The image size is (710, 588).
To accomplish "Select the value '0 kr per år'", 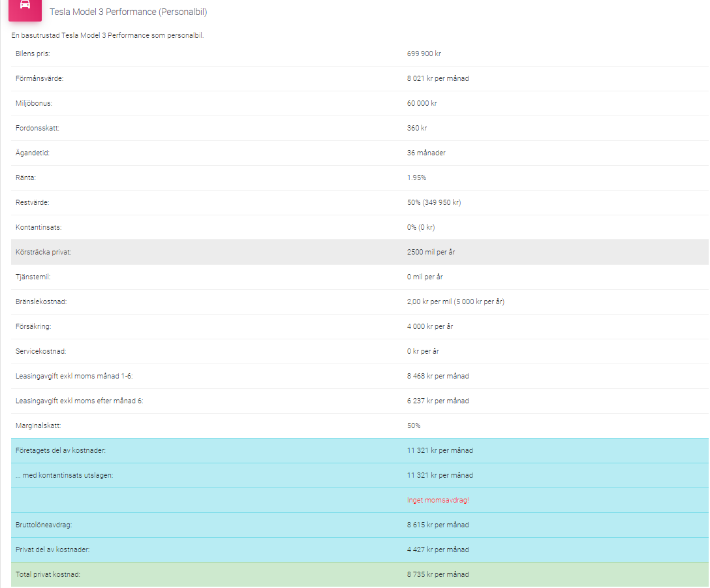I will [423, 352].
